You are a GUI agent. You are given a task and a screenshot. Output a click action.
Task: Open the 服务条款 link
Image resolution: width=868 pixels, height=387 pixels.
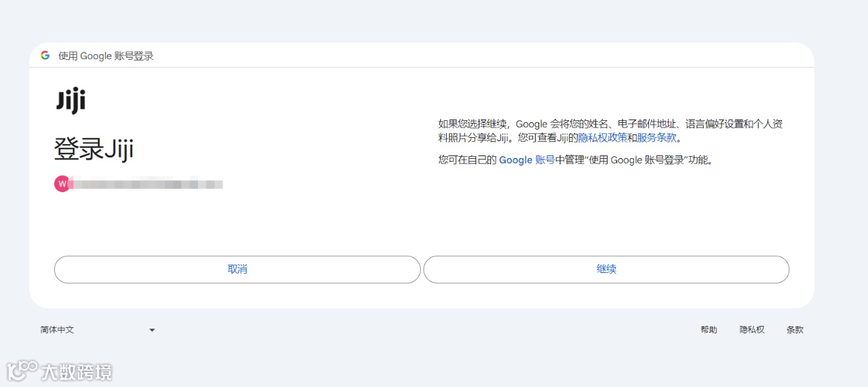(657, 138)
